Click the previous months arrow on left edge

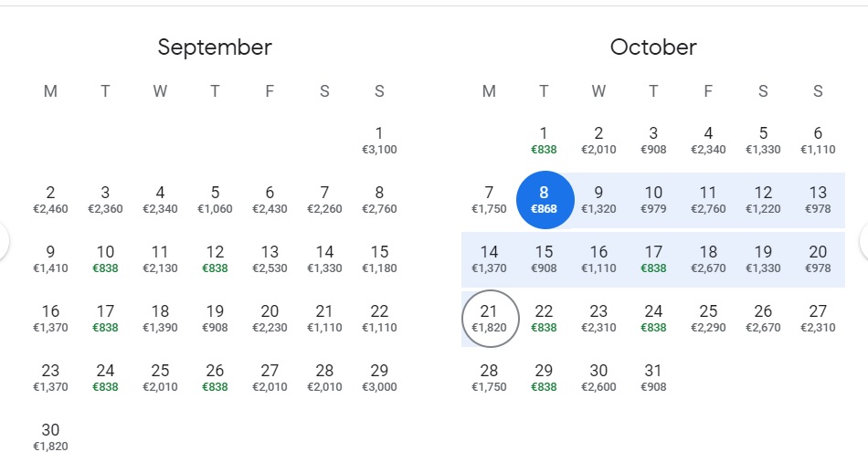click(x=5, y=241)
